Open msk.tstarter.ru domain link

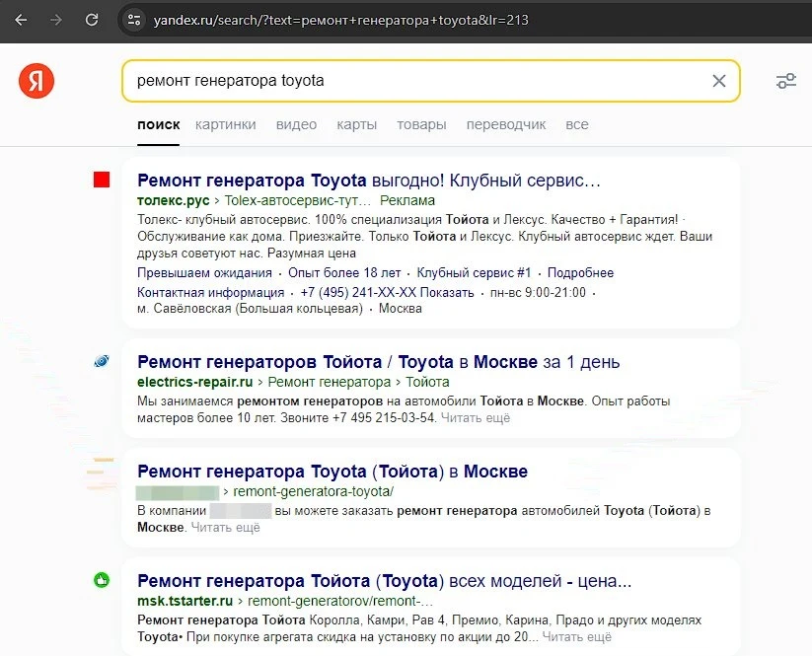(185, 601)
